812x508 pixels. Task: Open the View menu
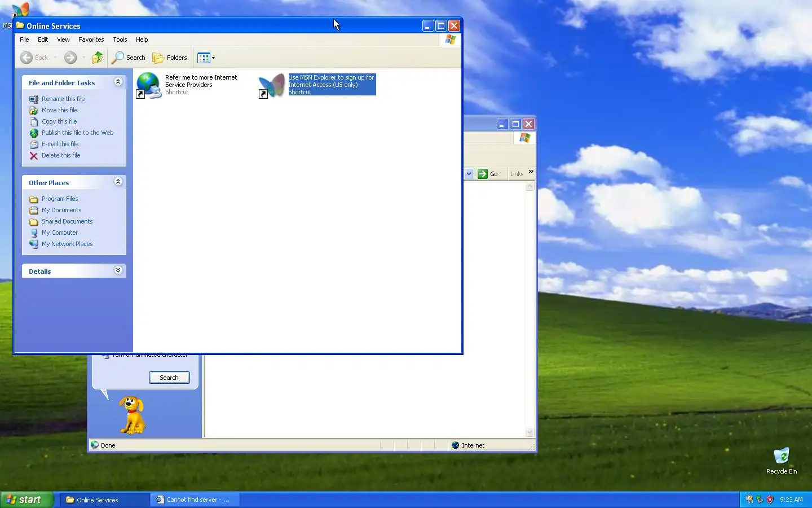click(63, 40)
